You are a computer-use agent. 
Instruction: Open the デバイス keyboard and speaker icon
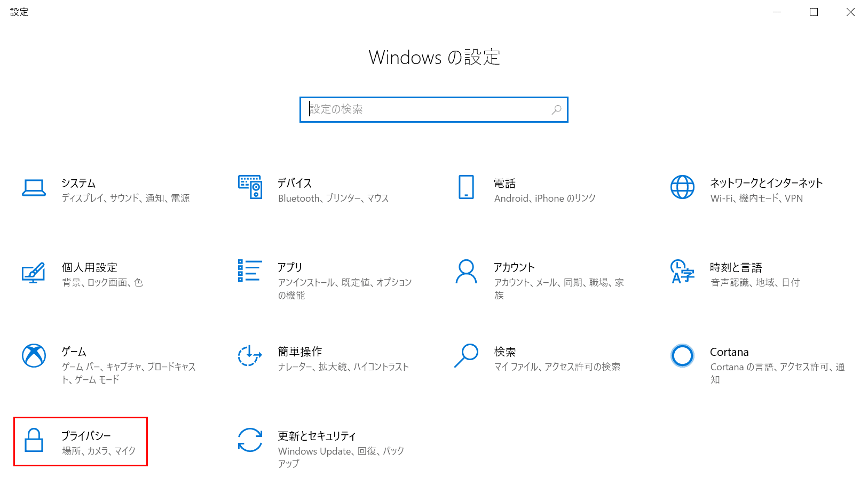(250, 187)
